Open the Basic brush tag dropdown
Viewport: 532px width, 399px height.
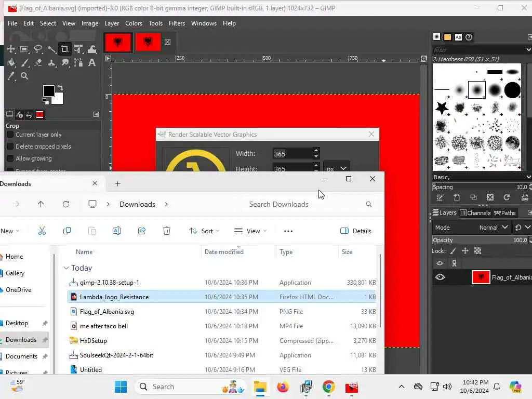[528, 177]
